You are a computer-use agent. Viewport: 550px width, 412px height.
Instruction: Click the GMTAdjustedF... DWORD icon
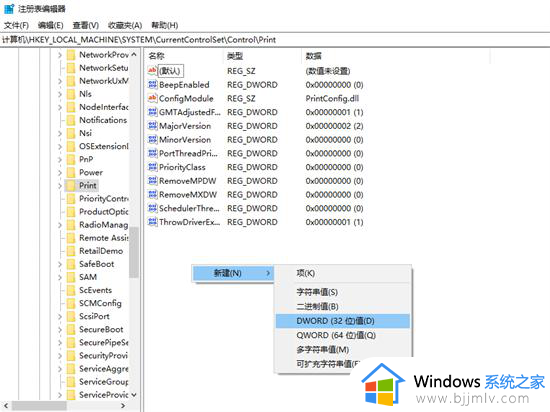pyautogui.click(x=152, y=112)
